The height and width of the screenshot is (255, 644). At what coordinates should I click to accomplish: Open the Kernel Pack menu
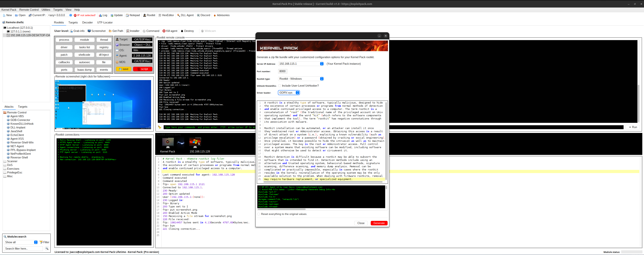pyautogui.click(x=9, y=10)
